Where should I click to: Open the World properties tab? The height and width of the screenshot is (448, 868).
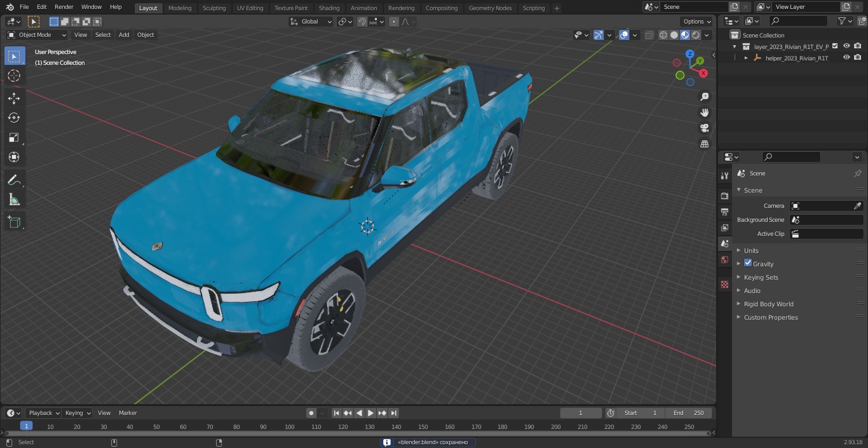coord(724,259)
